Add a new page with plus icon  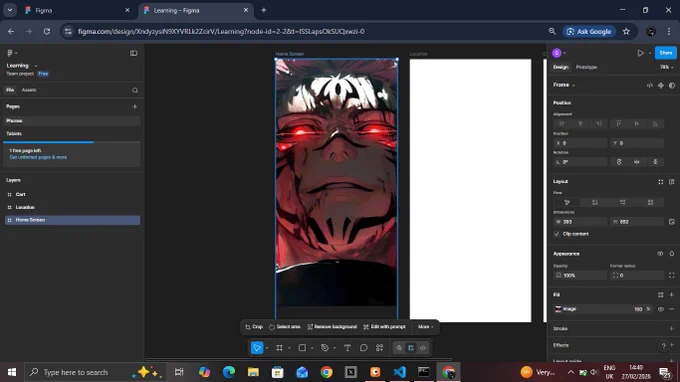135,106
